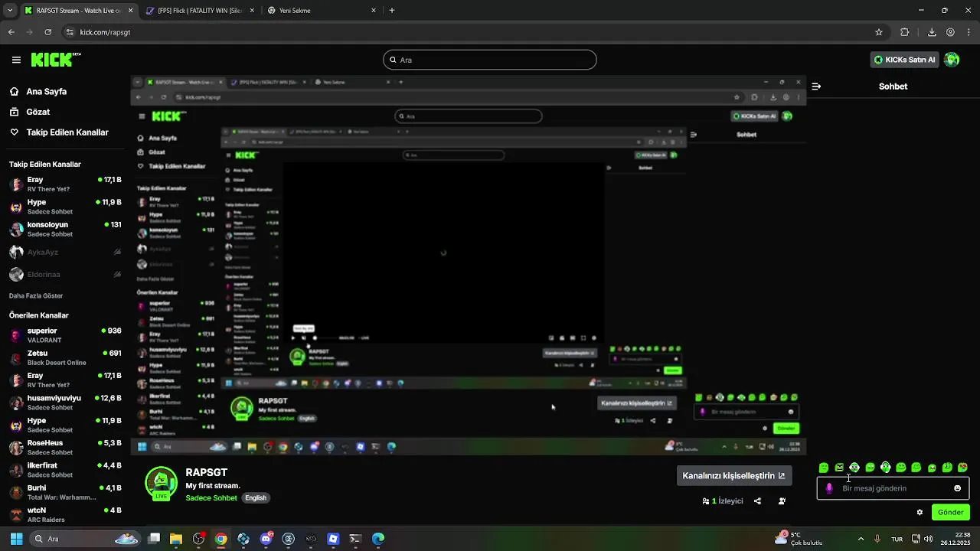Open Hype under Önerilen Kanallar

(65, 425)
